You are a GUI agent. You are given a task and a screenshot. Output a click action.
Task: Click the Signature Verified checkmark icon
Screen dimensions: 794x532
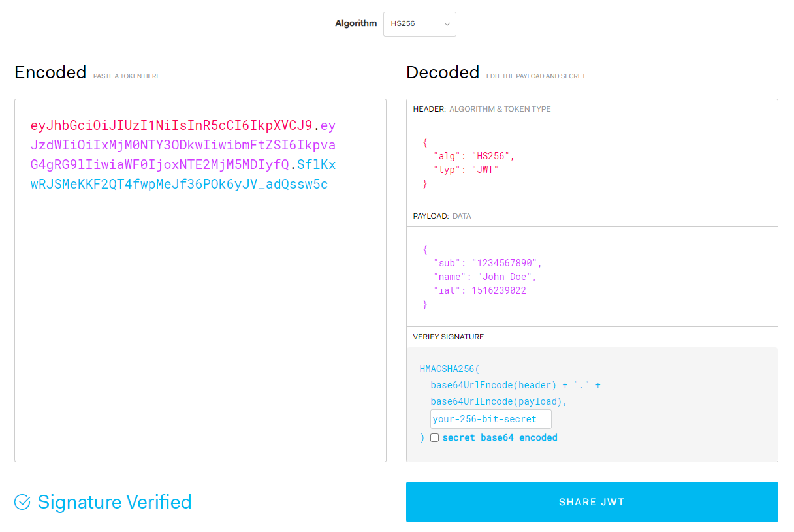(x=22, y=501)
